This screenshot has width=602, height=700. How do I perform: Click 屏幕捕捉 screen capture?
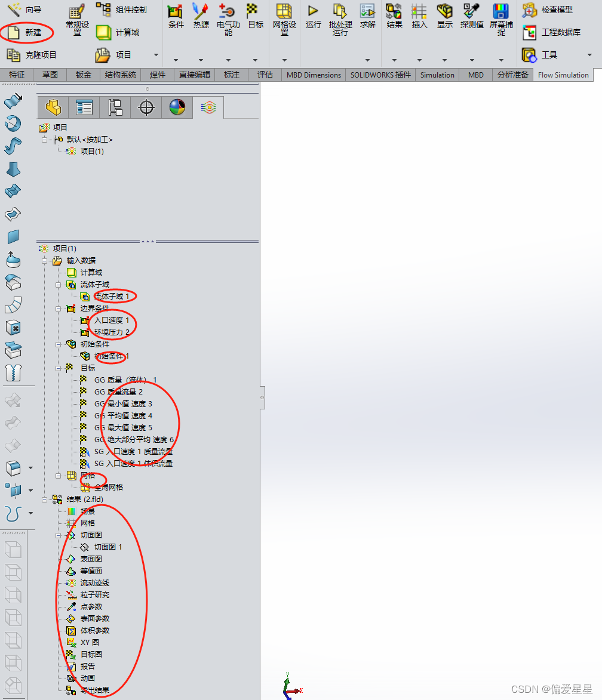tap(501, 20)
